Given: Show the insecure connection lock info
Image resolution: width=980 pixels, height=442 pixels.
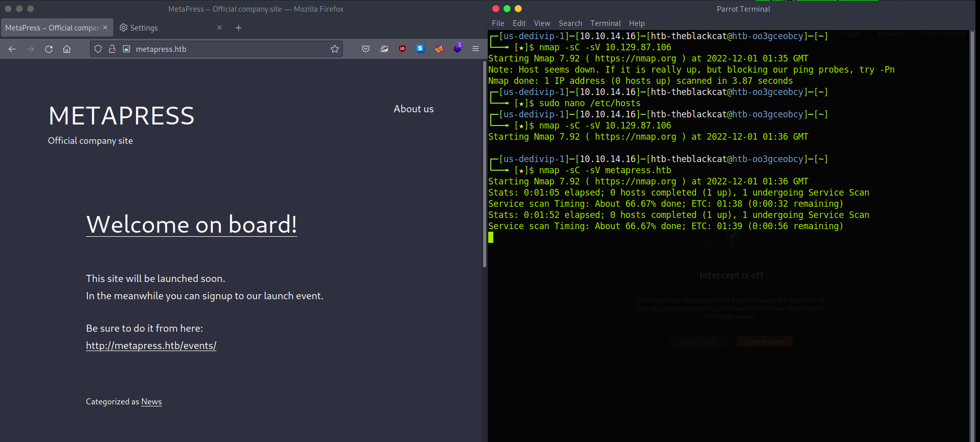Looking at the screenshot, I should click(x=112, y=49).
